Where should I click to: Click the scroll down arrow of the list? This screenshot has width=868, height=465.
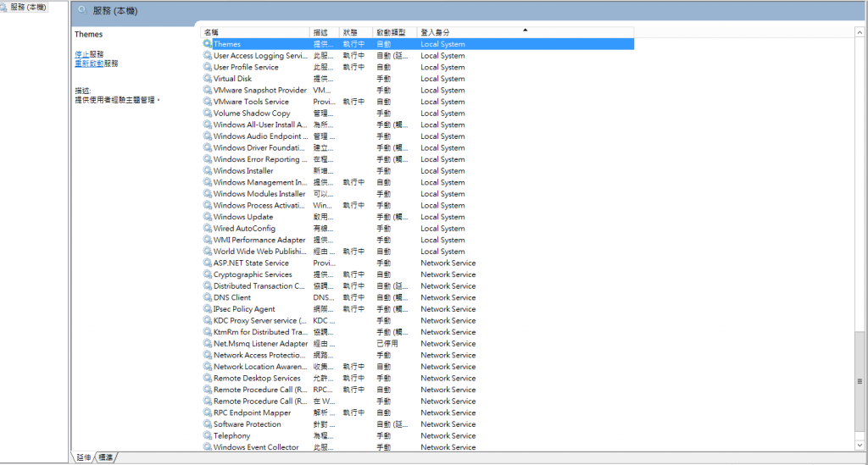click(x=860, y=445)
